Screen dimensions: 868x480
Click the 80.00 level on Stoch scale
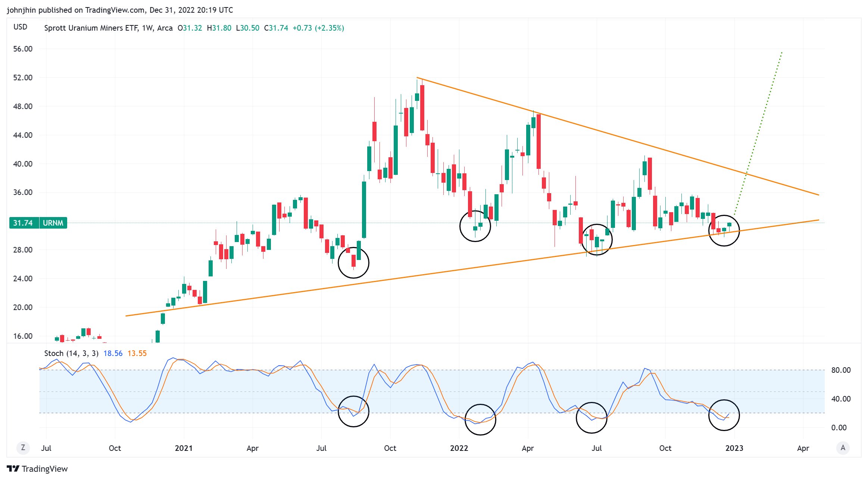coord(841,370)
